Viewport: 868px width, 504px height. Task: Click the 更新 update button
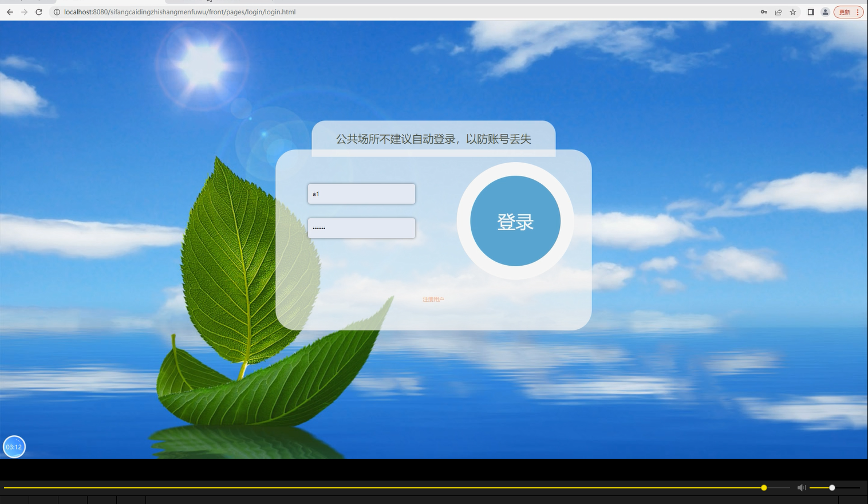[846, 11]
